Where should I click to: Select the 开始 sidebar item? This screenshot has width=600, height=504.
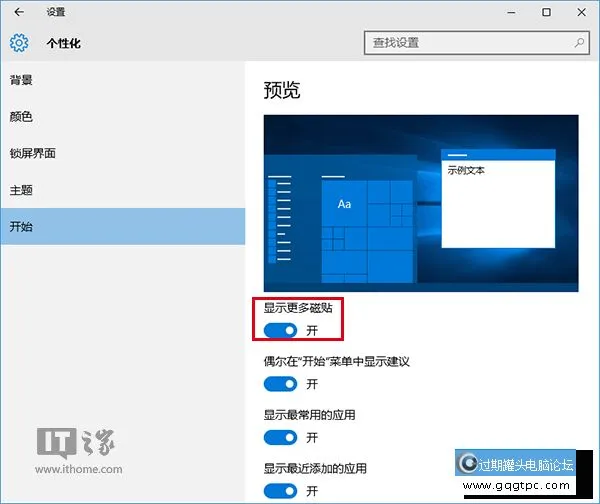click(x=22, y=227)
